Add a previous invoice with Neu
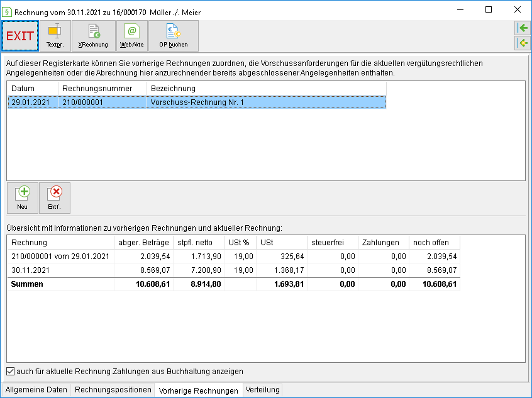 (x=23, y=198)
